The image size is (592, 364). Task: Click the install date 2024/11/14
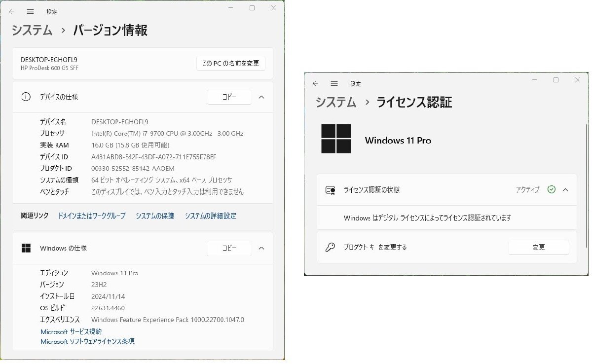[108, 296]
